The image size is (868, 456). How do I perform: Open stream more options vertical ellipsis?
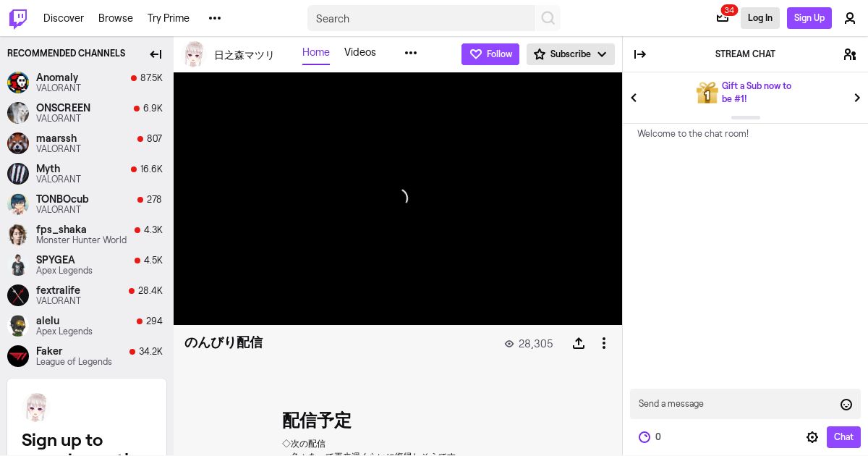pos(604,343)
